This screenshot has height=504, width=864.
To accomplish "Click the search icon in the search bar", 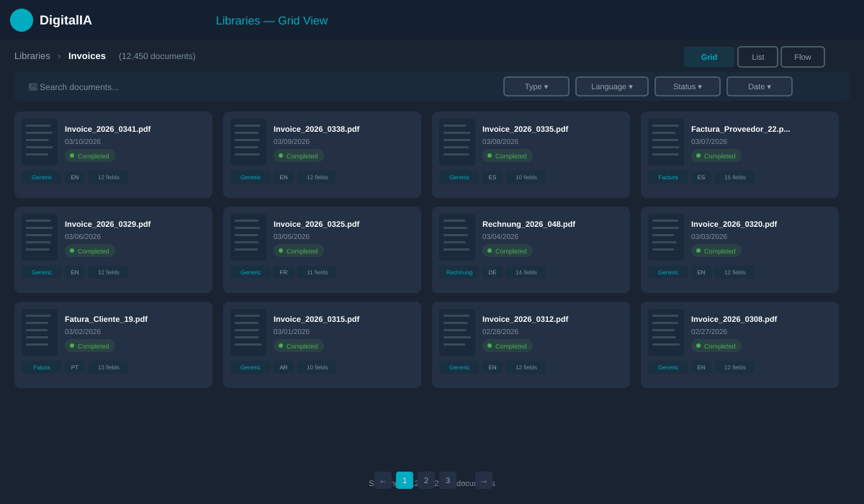I will coord(31,86).
